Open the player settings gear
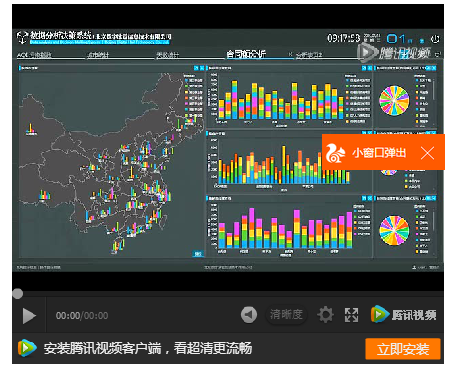 click(325, 315)
